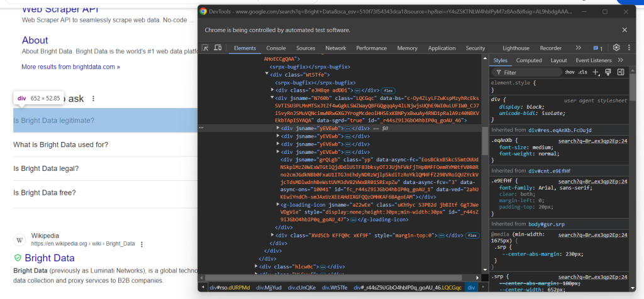The width and height of the screenshot is (644, 299).
Task: Click the new style rule plus icon
Action: [596, 72]
